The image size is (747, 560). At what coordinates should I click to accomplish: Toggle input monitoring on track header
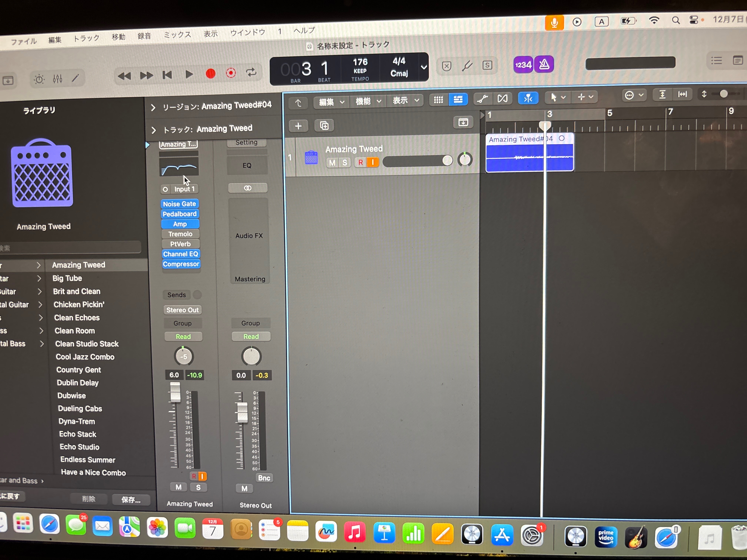pos(373,162)
